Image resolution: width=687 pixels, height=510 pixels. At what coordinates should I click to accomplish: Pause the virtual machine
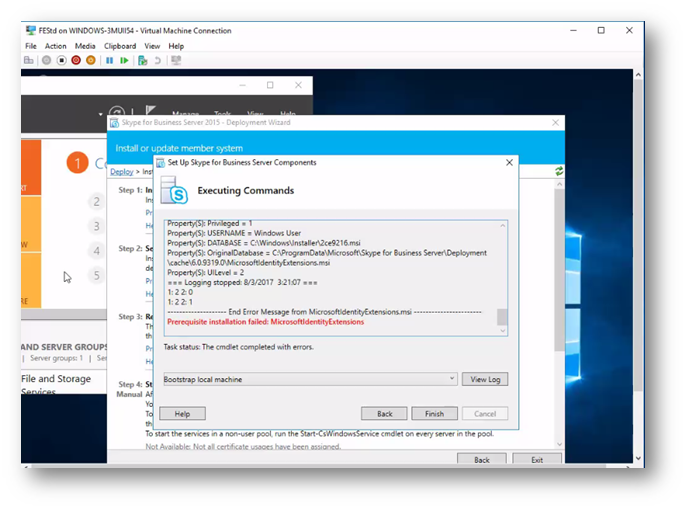[x=110, y=60]
